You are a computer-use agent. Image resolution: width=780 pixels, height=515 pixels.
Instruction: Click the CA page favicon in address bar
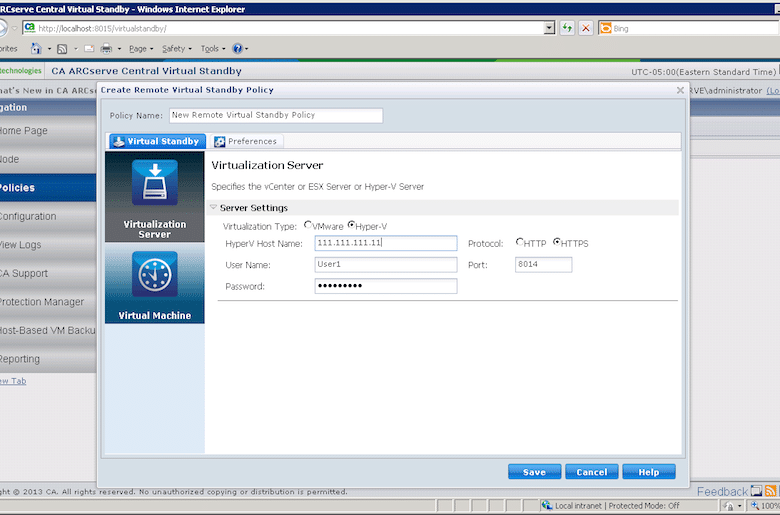pyautogui.click(x=30, y=28)
